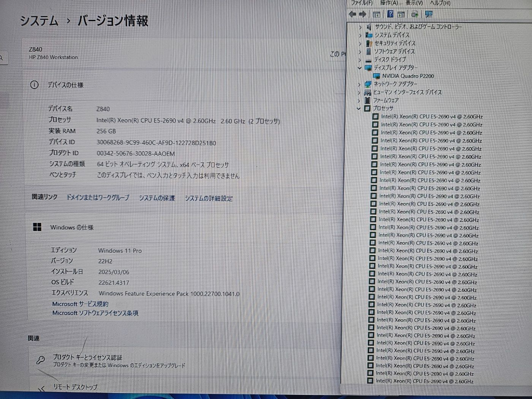Click the NVIDIA Quadro P2200 device icon
532x399 pixels.
coord(377,76)
